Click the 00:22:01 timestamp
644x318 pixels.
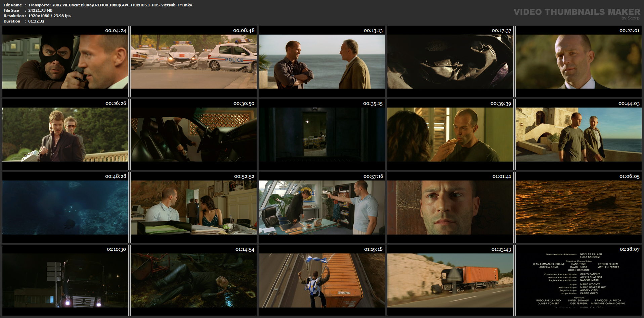tap(630, 31)
